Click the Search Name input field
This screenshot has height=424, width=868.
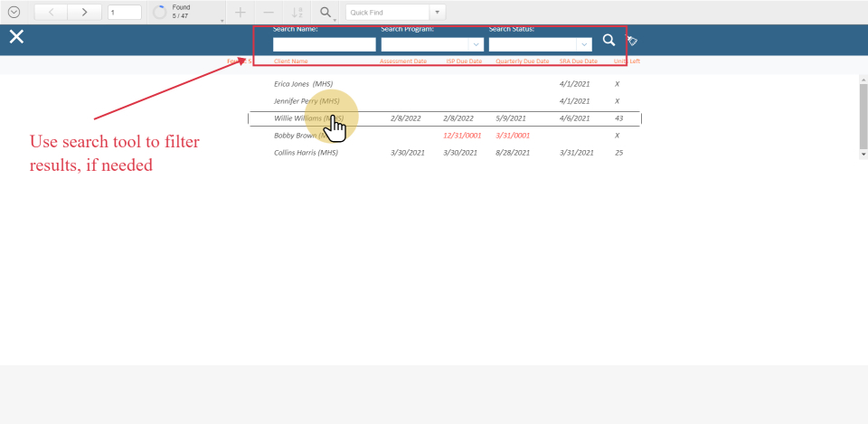[x=324, y=44]
